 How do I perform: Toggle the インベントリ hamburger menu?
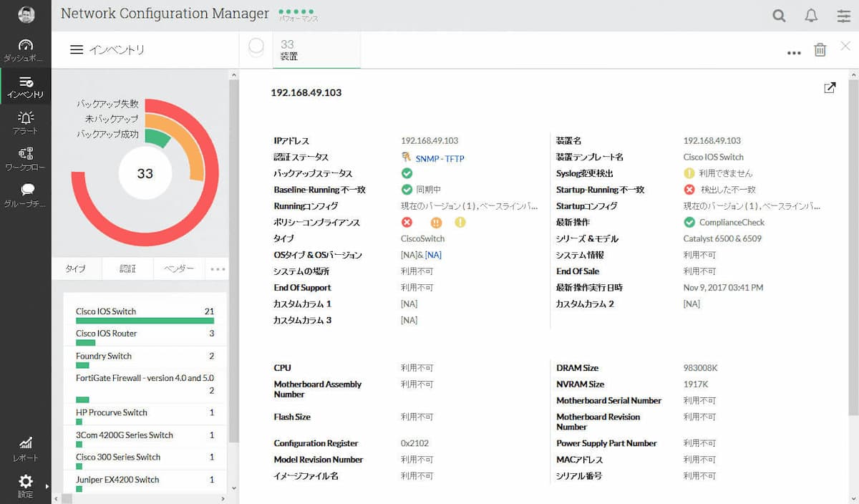77,50
